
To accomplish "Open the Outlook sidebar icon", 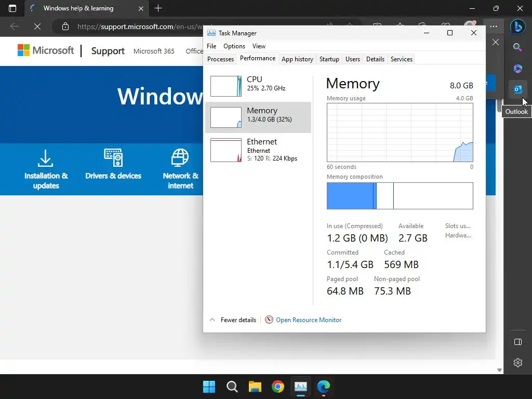I will [x=518, y=89].
